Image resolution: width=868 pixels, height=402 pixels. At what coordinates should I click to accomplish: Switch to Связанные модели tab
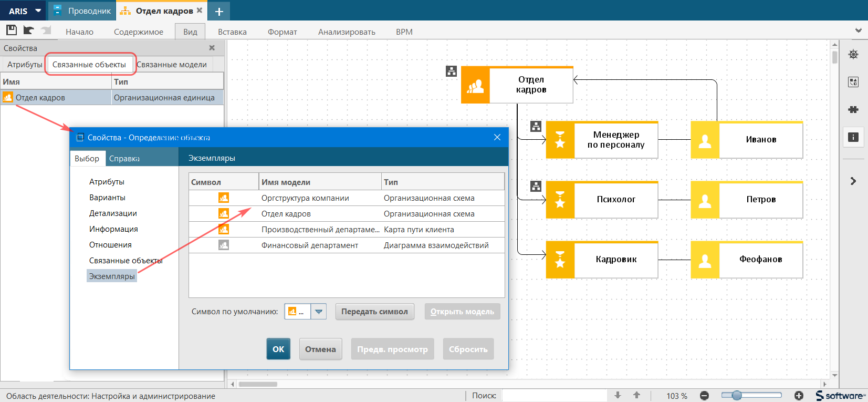click(172, 65)
